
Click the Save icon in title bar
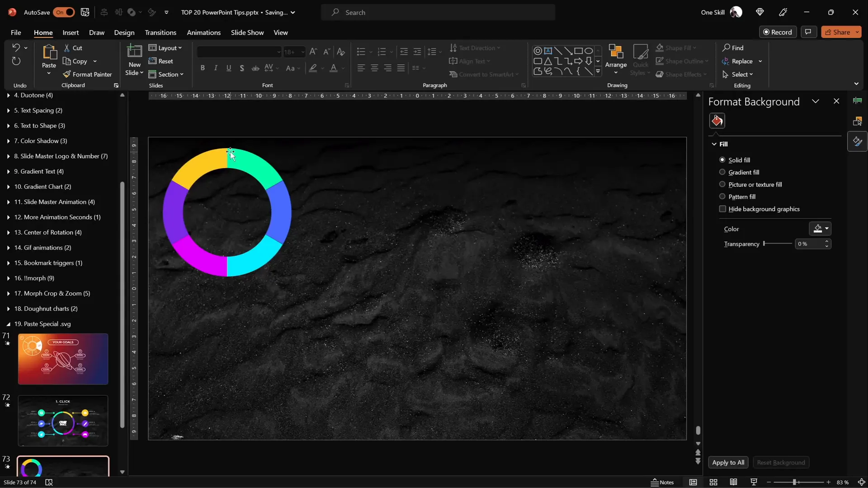[x=85, y=12]
